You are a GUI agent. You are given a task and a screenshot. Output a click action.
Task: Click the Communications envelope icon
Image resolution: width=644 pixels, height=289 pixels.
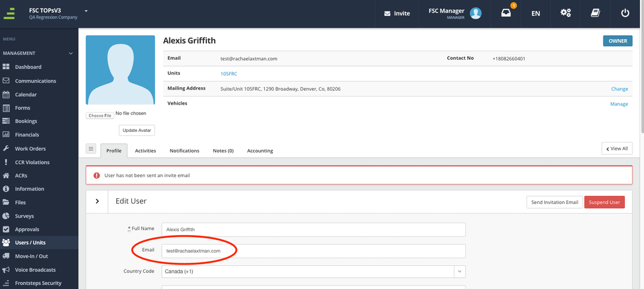coord(6,81)
